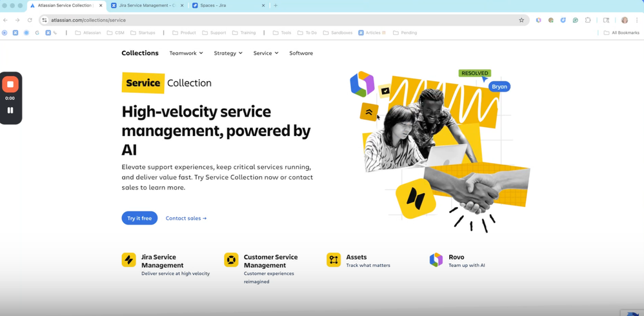Open the Startups bookmarks folder
The width and height of the screenshot is (644, 316).
coord(143,33)
